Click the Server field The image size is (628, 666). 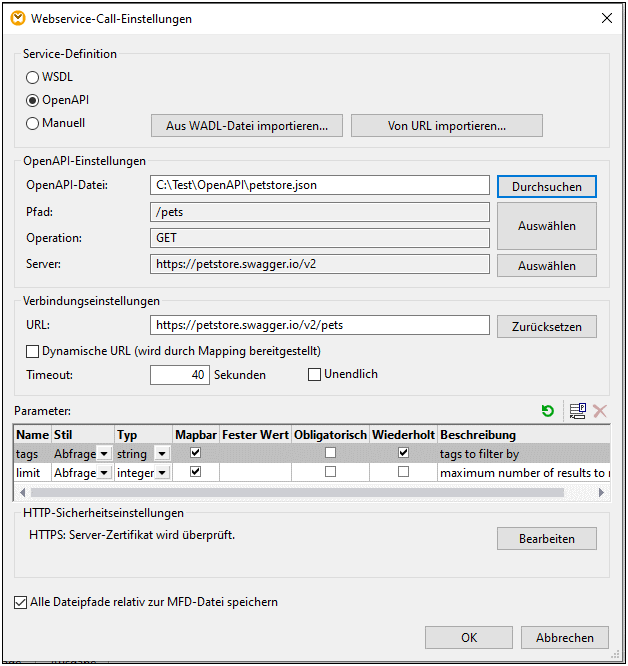point(320,264)
